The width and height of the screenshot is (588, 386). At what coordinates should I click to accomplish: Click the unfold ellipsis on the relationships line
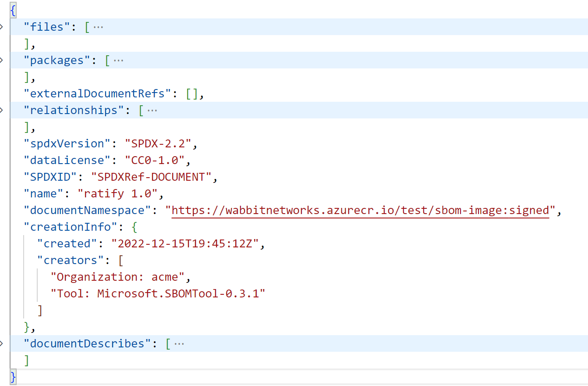coord(152,110)
